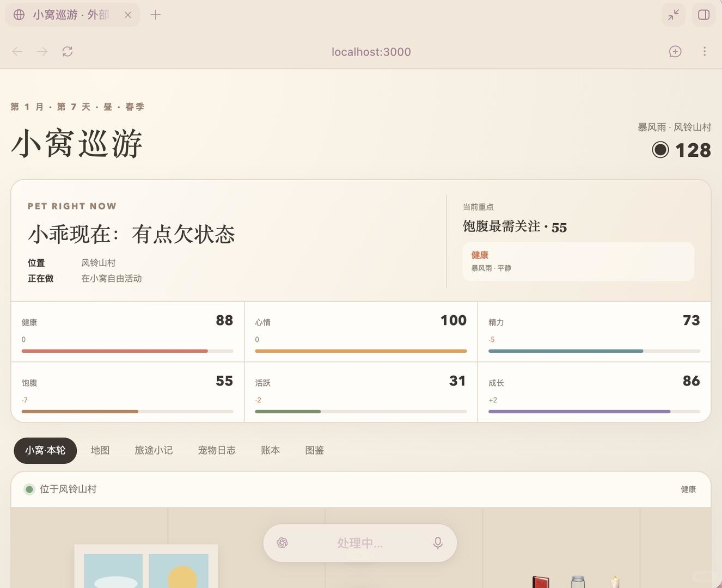
Task: Go forward with the right arrow
Action: [42, 52]
